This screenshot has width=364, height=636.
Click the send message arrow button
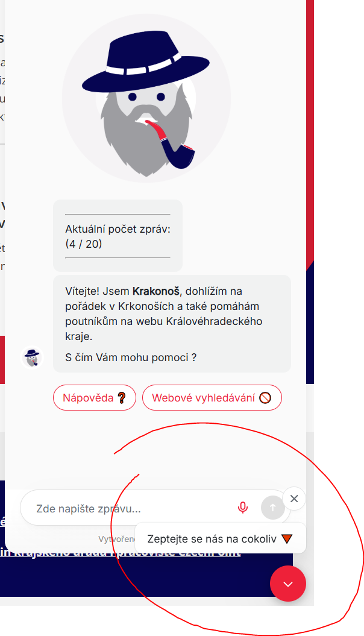coord(273,508)
